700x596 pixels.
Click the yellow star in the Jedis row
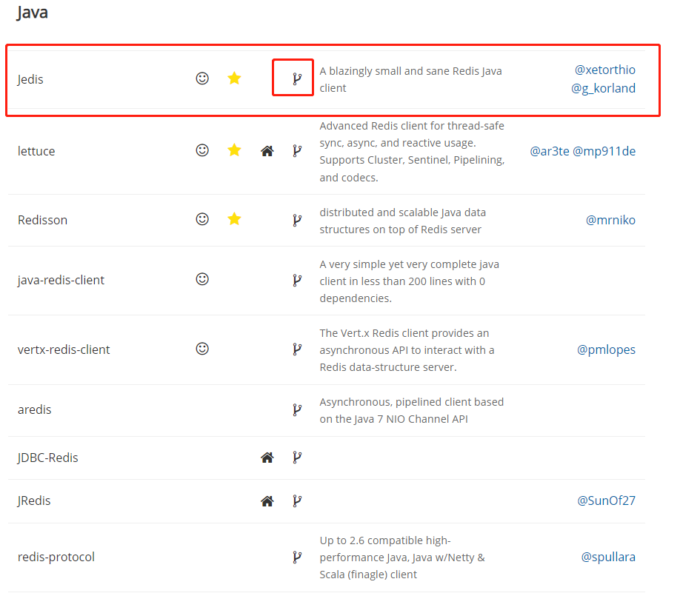(234, 78)
